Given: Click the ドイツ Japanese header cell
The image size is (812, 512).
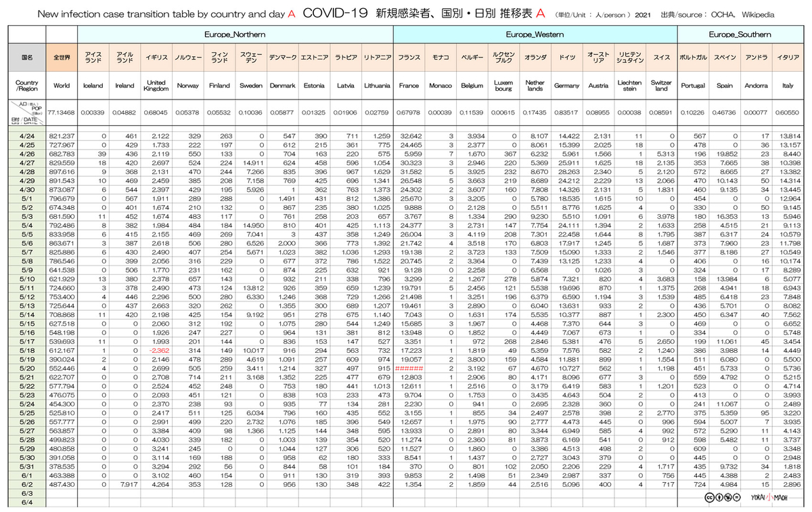Looking at the screenshot, I should (566, 58).
